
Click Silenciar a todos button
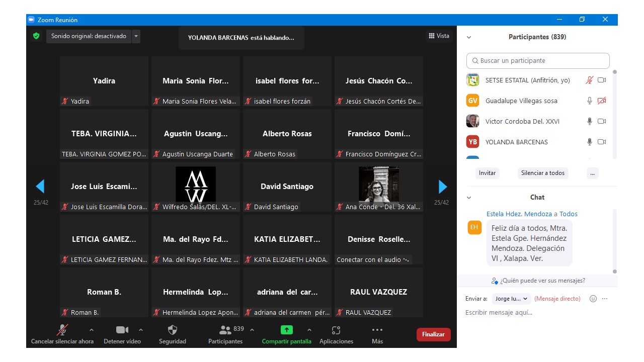click(543, 173)
